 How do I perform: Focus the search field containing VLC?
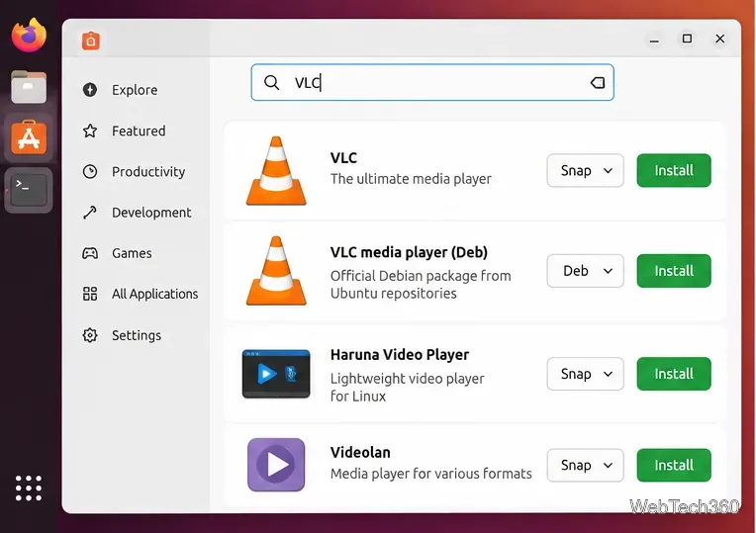pos(432,82)
